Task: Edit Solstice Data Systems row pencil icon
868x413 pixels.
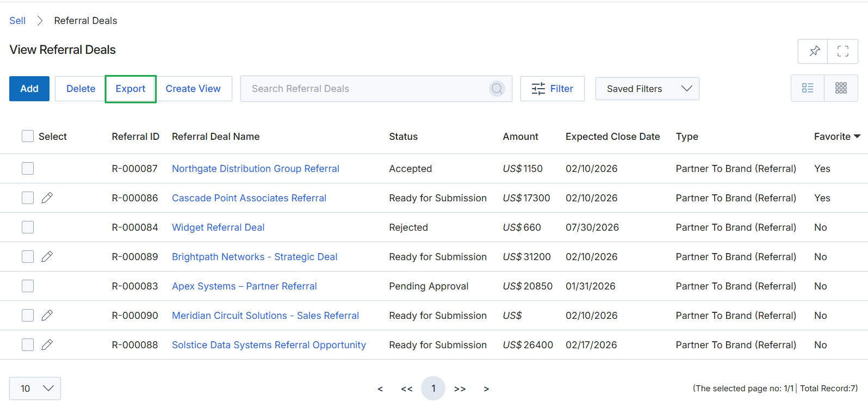Action: point(47,345)
